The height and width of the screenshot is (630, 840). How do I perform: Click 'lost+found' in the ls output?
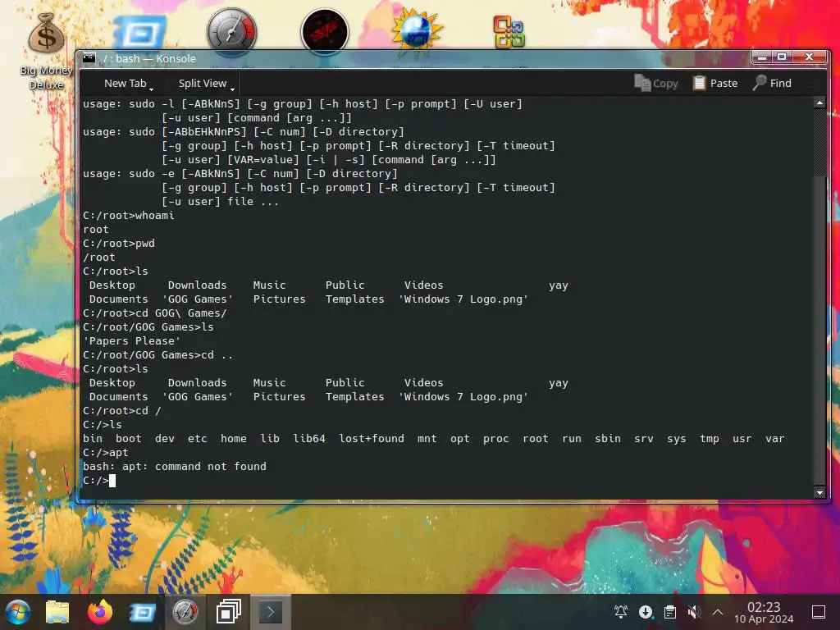pos(372,439)
